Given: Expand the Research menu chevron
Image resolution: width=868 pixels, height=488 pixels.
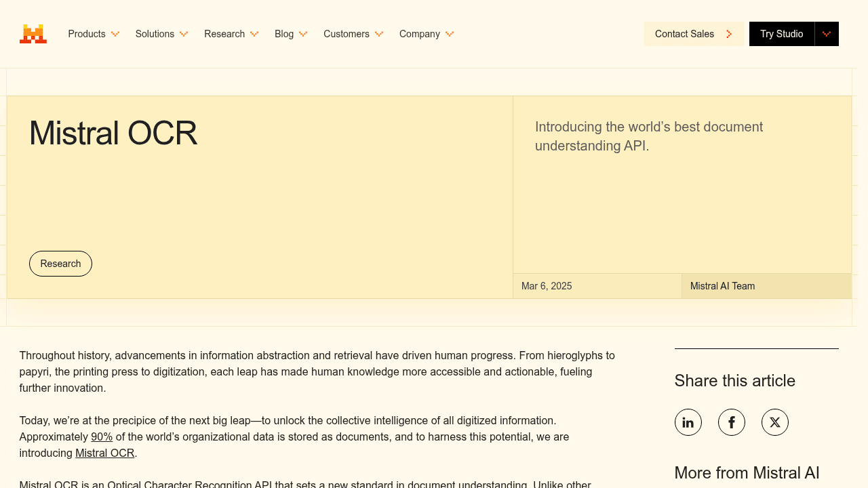Looking at the screenshot, I should point(254,34).
